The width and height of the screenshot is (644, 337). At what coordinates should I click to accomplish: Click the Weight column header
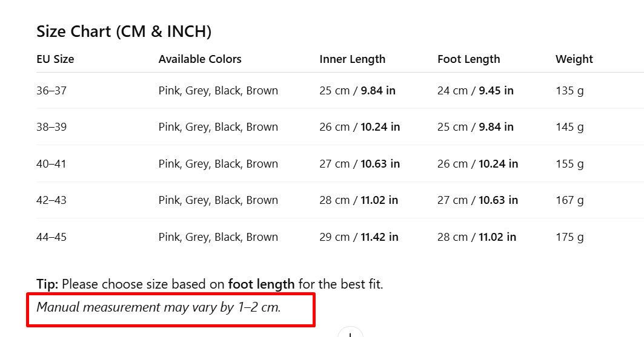(574, 59)
